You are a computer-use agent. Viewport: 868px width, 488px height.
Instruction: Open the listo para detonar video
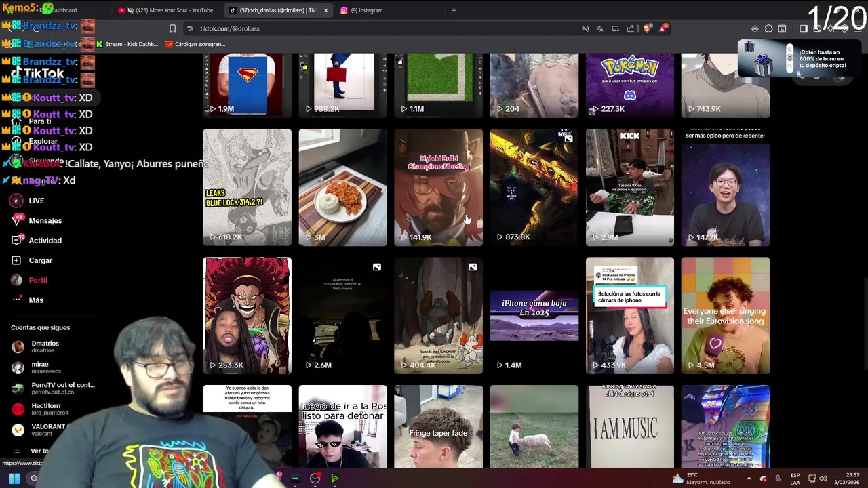click(342, 426)
